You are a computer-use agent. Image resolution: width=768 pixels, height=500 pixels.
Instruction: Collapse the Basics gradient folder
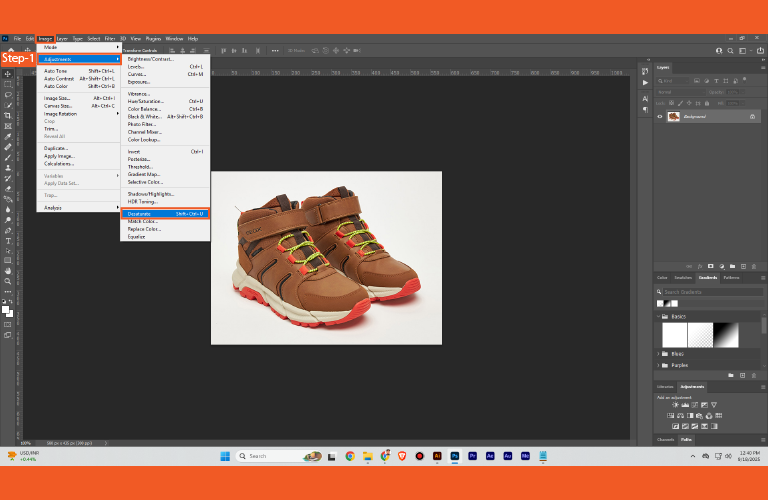pyautogui.click(x=660, y=316)
